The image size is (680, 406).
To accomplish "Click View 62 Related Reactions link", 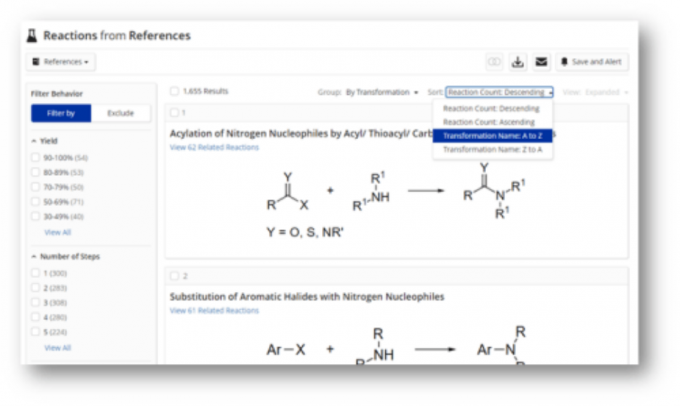I will click(x=214, y=147).
